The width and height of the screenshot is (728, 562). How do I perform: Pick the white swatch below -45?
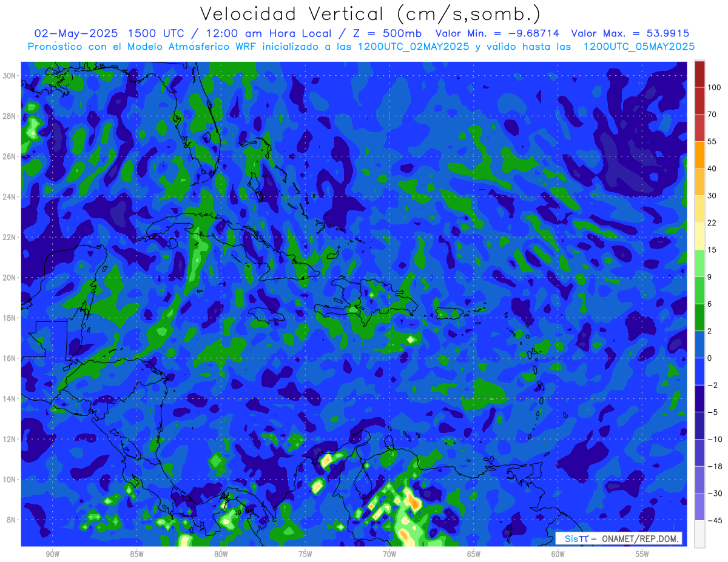coord(699,534)
